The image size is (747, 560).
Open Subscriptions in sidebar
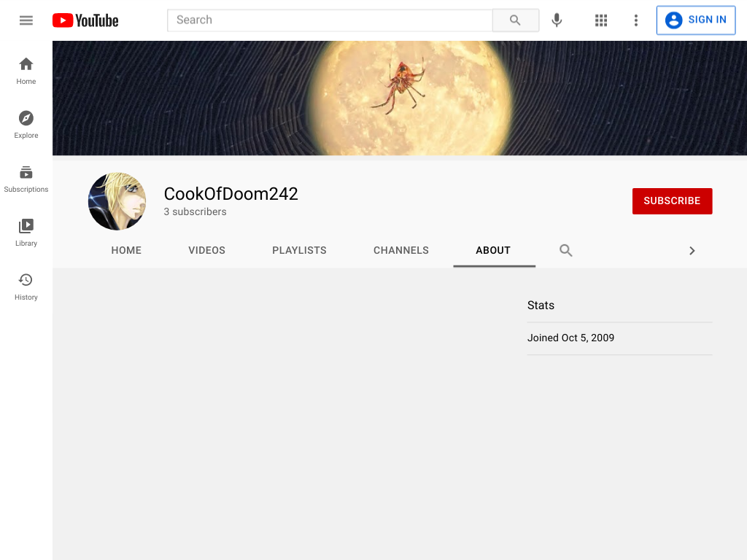pyautogui.click(x=26, y=179)
